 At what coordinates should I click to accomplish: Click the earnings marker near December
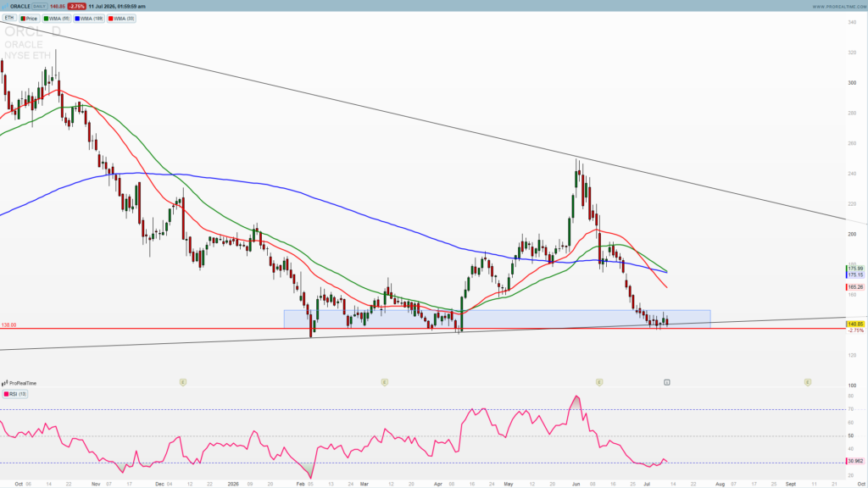click(x=183, y=382)
